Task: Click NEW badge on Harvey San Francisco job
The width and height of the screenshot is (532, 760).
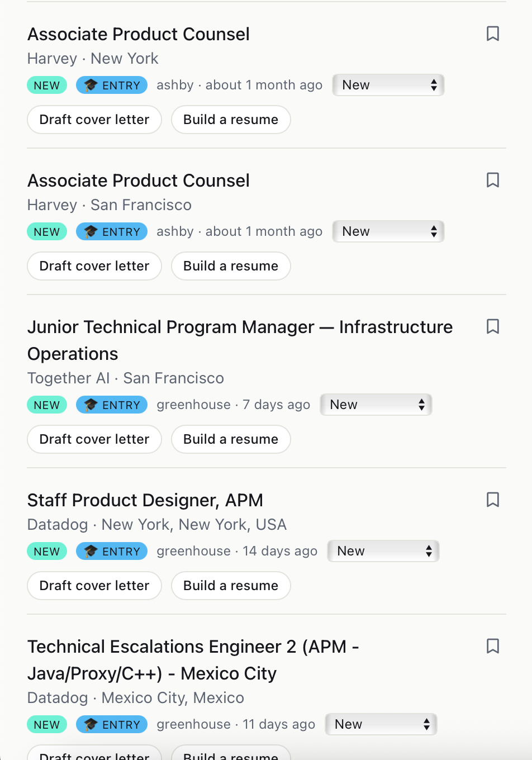Action: click(x=47, y=231)
